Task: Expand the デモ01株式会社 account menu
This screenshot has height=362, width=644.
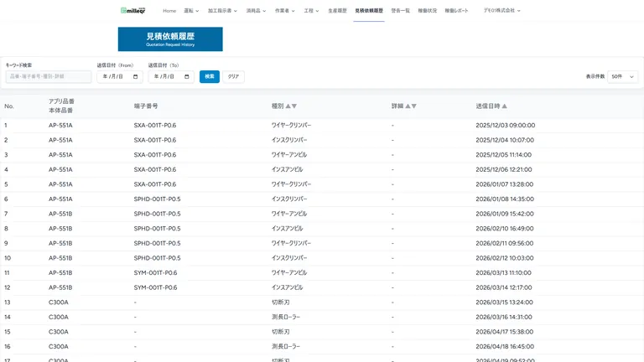Action: [x=502, y=11]
